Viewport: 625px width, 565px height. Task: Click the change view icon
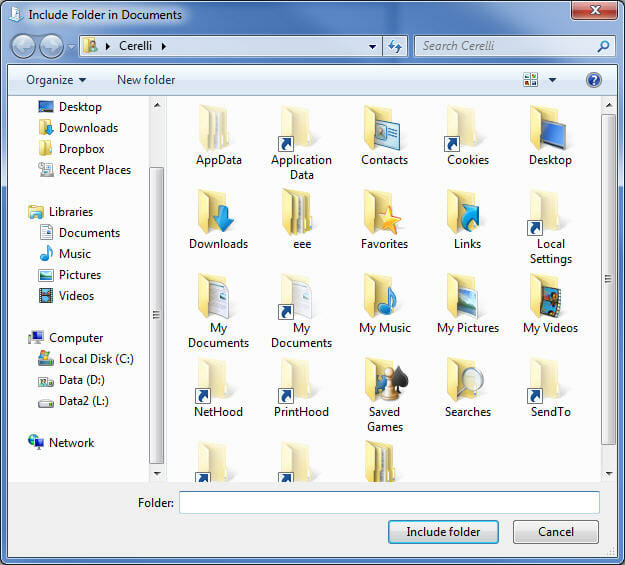point(530,80)
